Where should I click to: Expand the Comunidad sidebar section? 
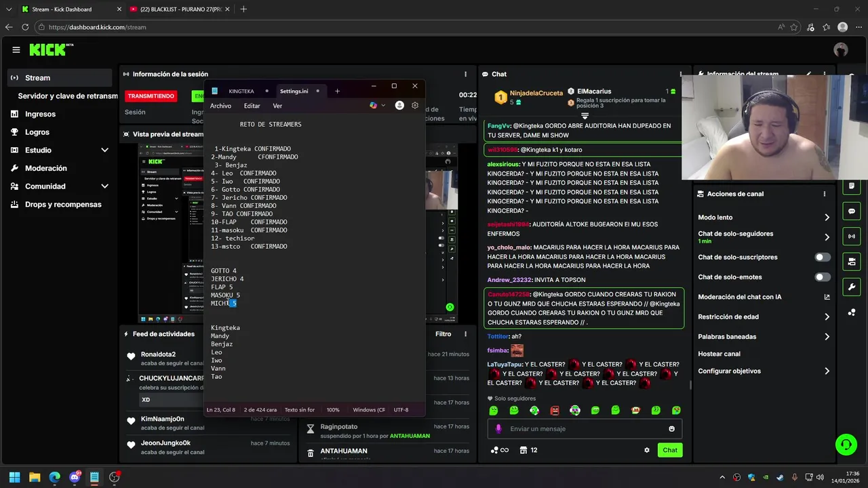click(60, 186)
